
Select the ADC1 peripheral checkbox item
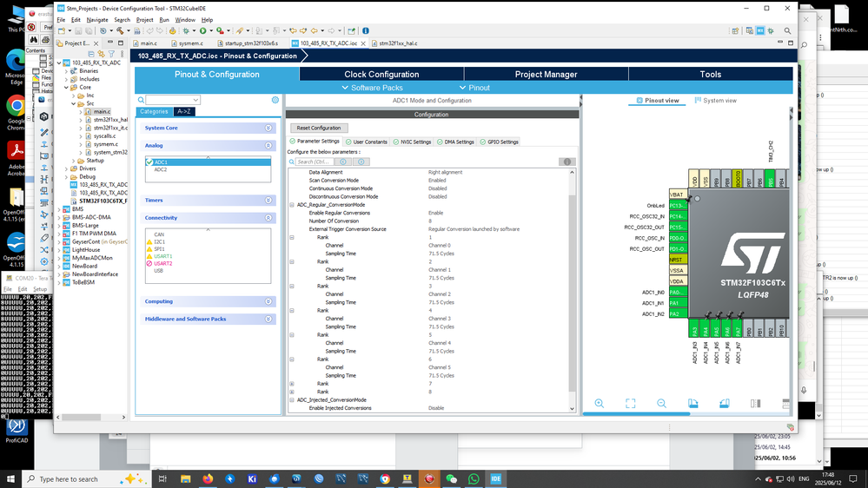point(209,162)
